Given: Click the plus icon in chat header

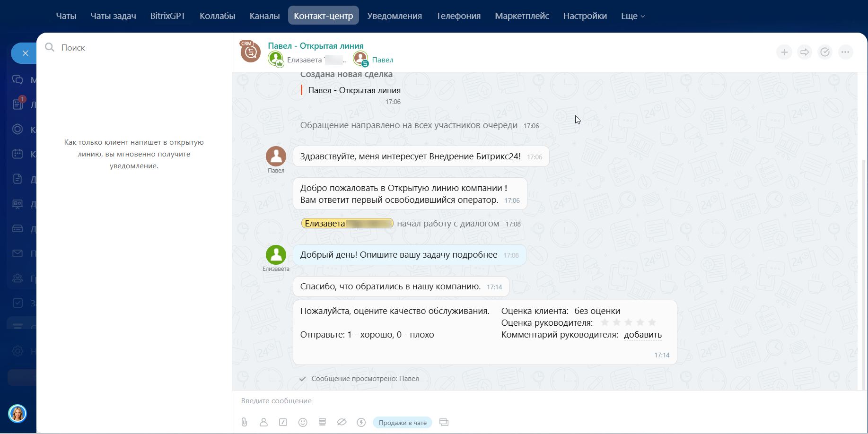Looking at the screenshot, I should (x=784, y=52).
